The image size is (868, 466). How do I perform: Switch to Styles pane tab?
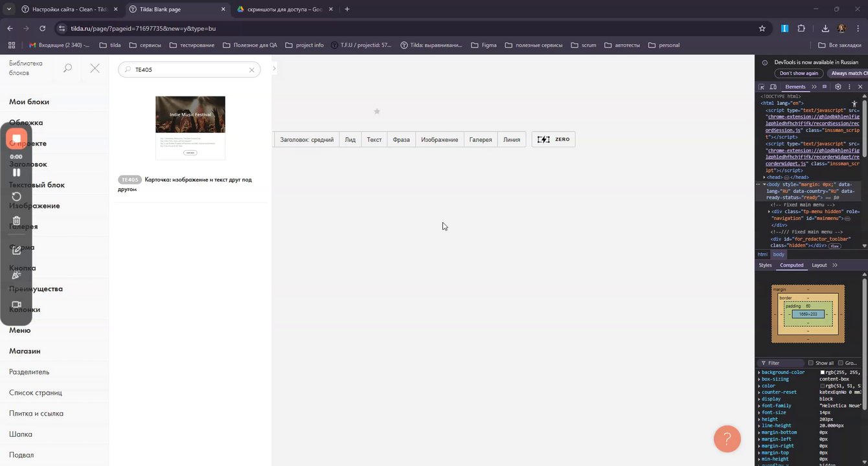tap(765, 265)
